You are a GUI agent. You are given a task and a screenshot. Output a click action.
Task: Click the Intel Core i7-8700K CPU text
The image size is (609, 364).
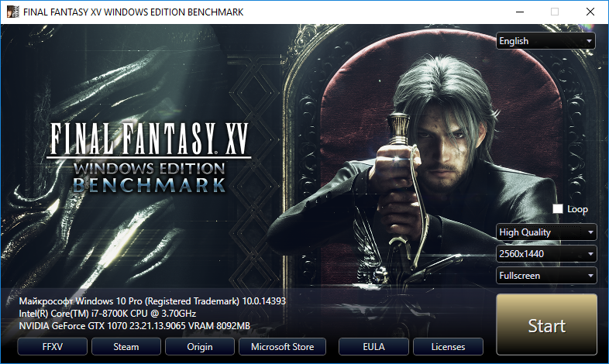point(108,314)
